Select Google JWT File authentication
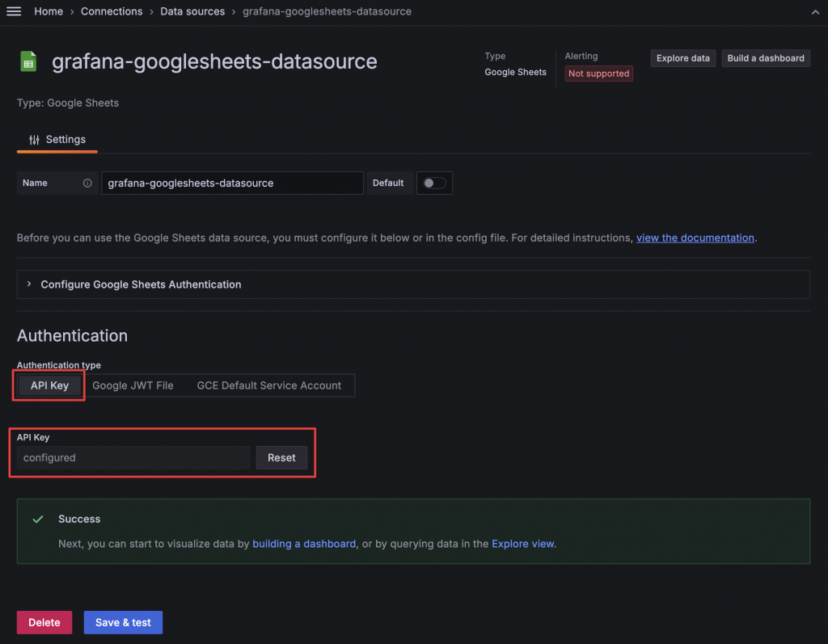The image size is (828, 644). click(x=133, y=385)
